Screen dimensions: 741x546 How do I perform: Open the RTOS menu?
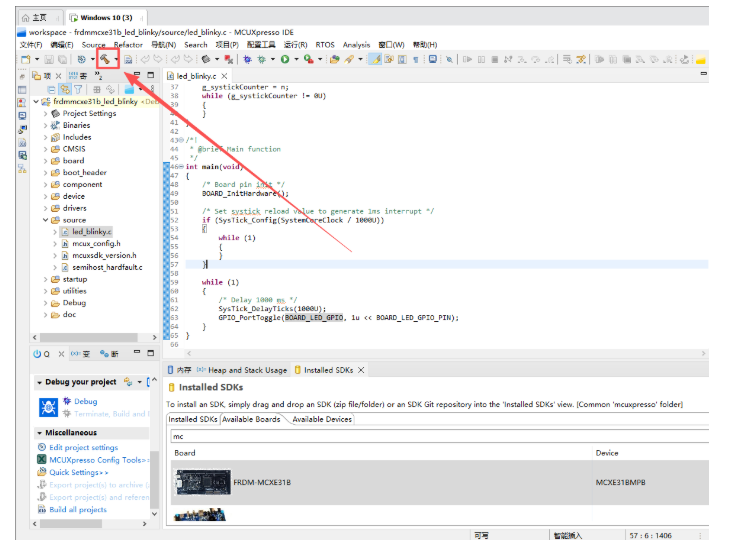point(325,44)
